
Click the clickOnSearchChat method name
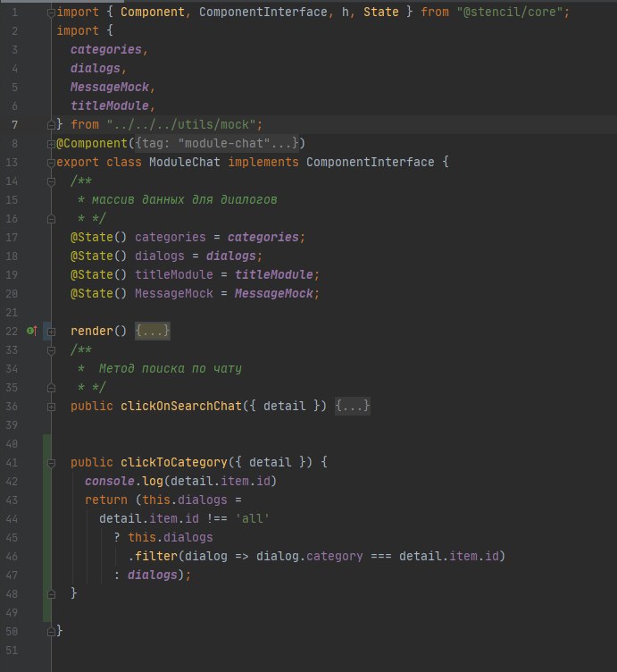click(181, 406)
